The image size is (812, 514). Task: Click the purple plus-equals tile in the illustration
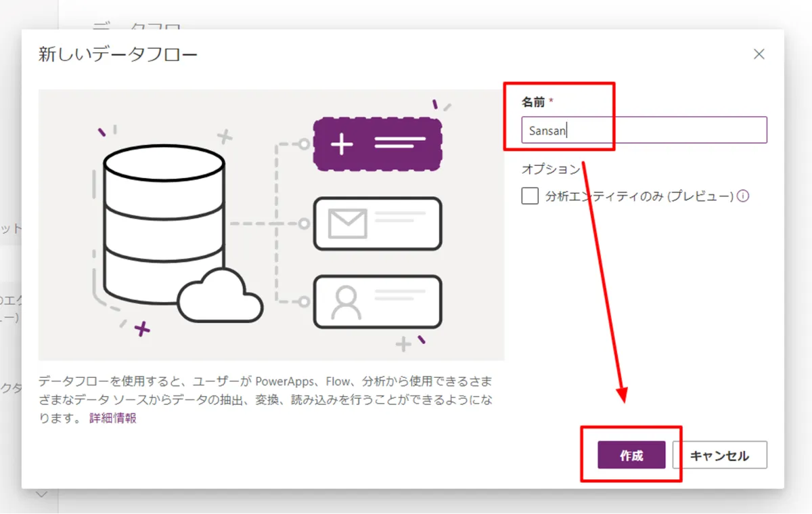click(378, 144)
